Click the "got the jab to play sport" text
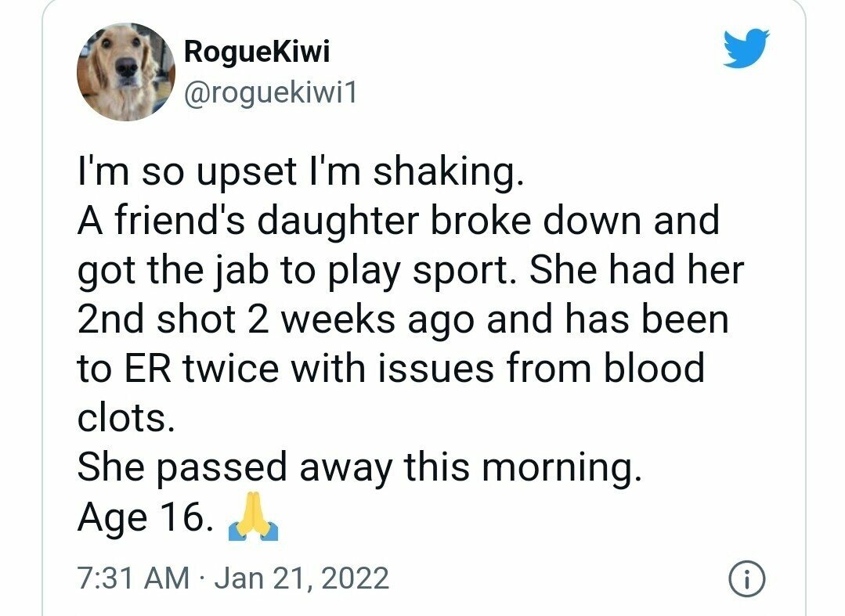 tap(293, 272)
